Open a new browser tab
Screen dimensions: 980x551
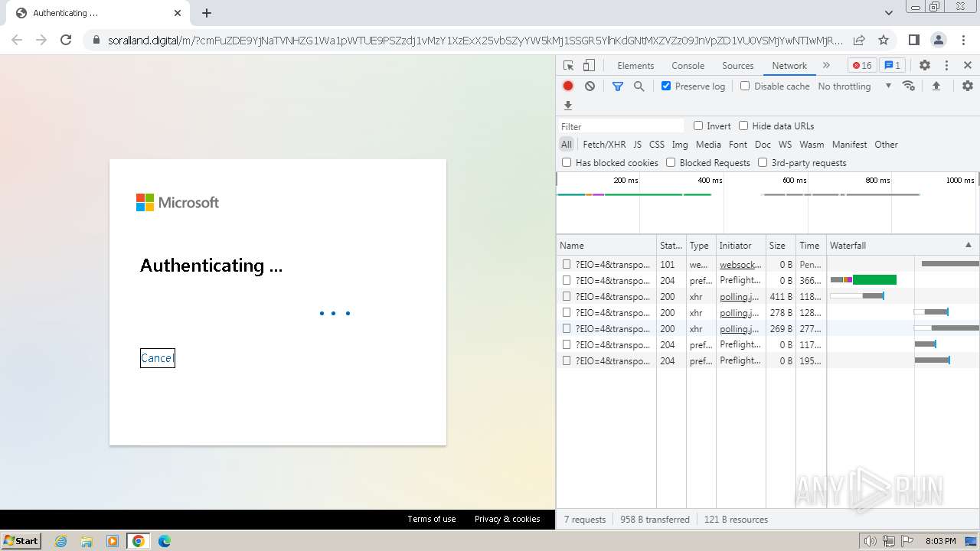coord(207,13)
